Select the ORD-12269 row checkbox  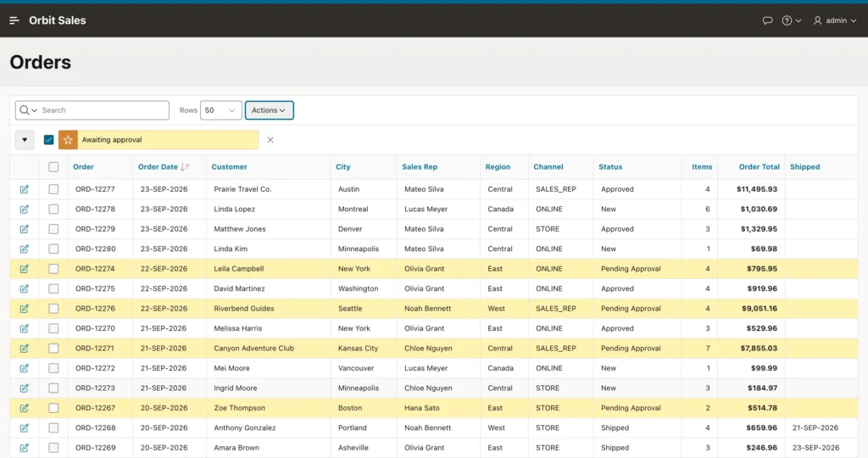(x=53, y=448)
